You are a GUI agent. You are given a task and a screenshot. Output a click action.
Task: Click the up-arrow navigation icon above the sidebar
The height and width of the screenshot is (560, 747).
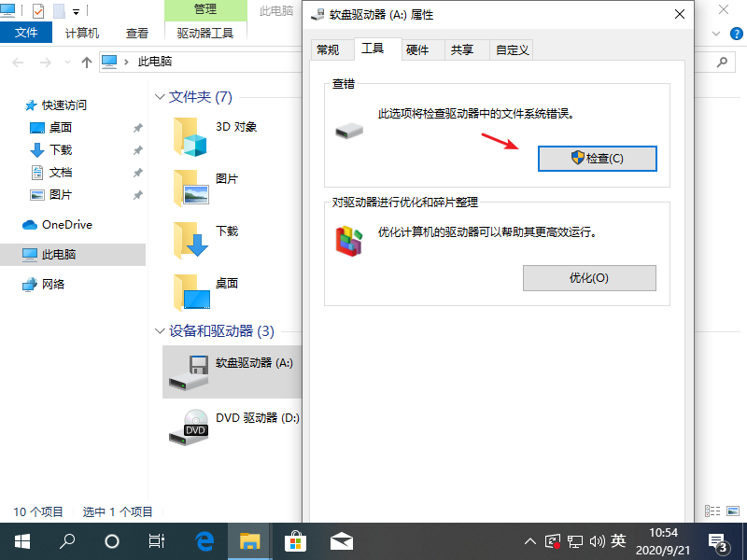(87, 63)
